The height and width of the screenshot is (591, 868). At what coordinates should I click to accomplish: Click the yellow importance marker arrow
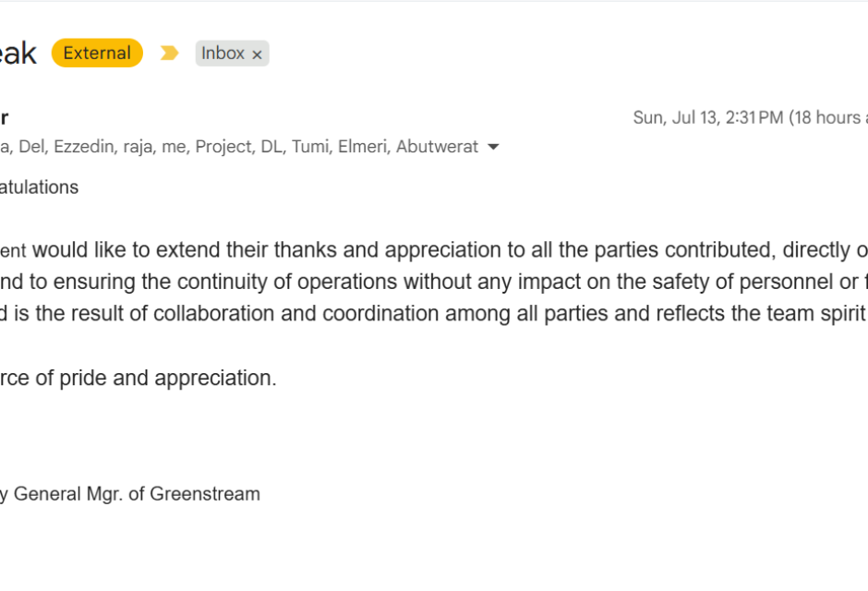[169, 54]
